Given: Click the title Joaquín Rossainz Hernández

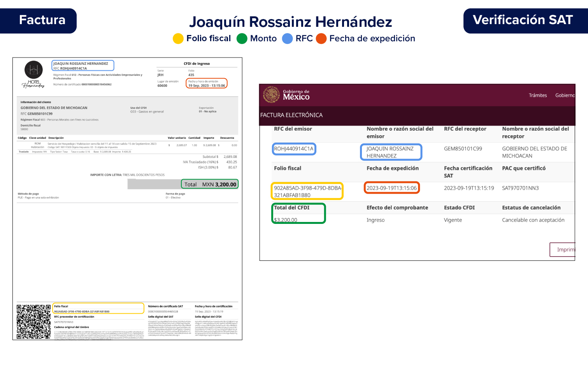Looking at the screenshot, I should pos(291,22).
